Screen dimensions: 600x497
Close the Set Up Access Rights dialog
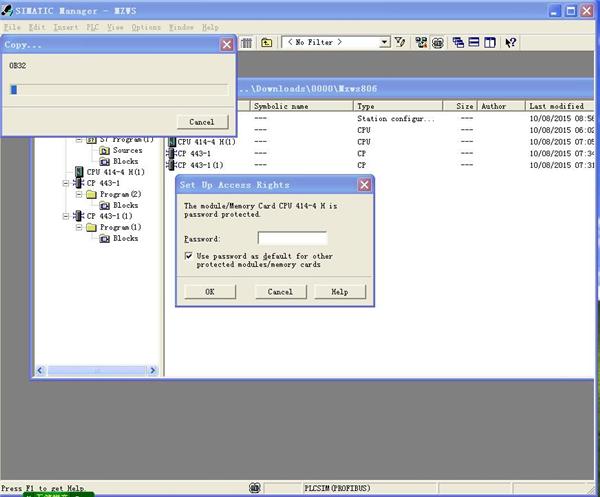coord(364,185)
